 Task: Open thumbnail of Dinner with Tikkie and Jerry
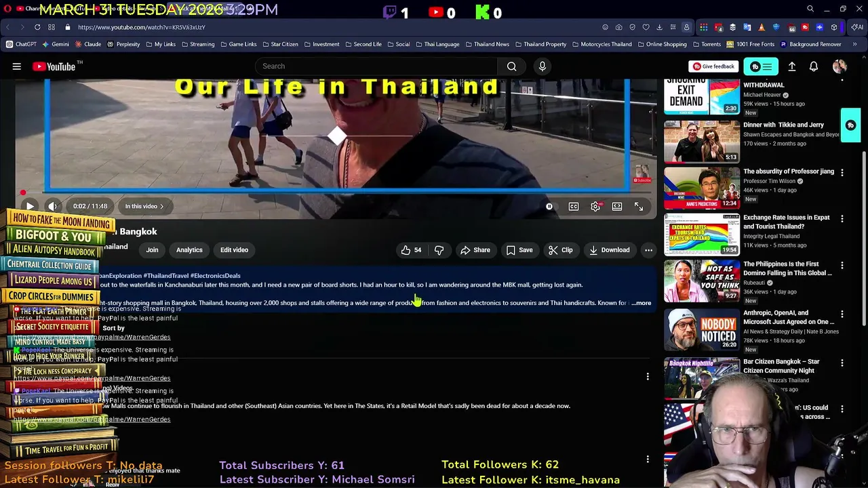702,142
